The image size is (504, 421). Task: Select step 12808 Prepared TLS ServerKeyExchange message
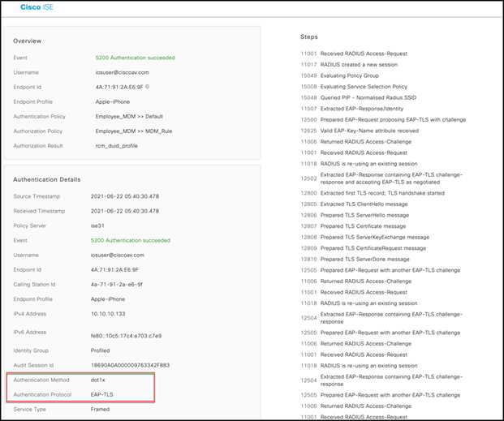pos(365,237)
